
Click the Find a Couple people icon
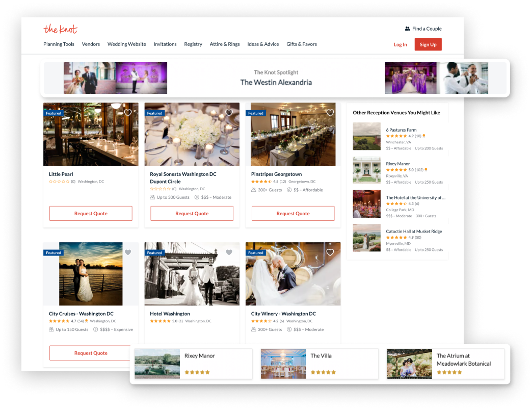pyautogui.click(x=407, y=29)
